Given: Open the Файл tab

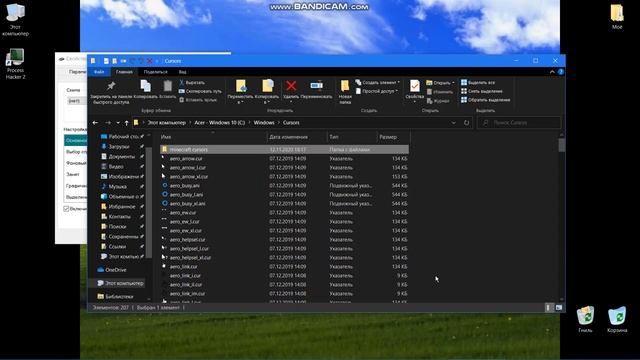Looking at the screenshot, I should click(x=99, y=72).
